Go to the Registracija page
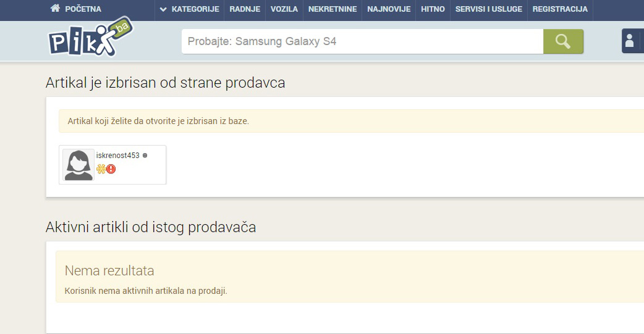644x334 pixels. [560, 9]
